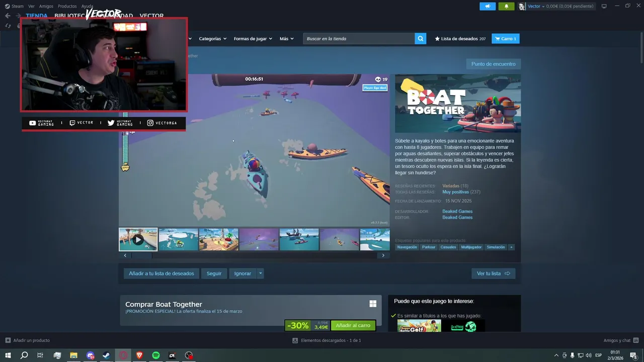644x362 pixels.
Task: Open the Amigos menu
Action: tap(46, 6)
